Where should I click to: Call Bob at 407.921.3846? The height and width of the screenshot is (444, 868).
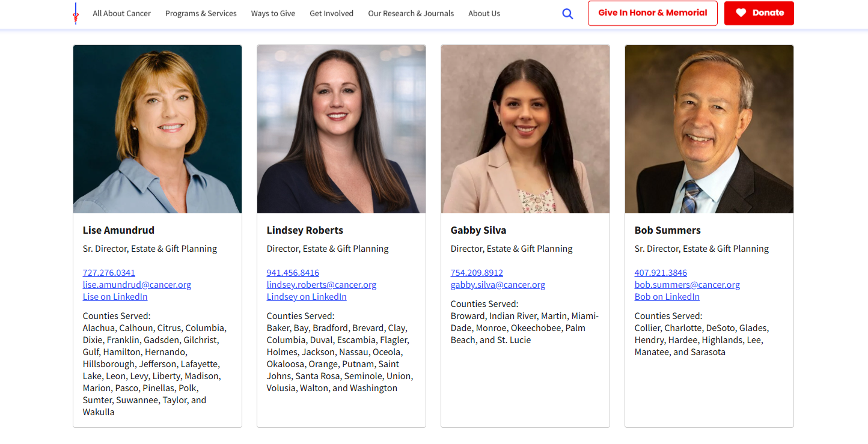click(x=661, y=273)
